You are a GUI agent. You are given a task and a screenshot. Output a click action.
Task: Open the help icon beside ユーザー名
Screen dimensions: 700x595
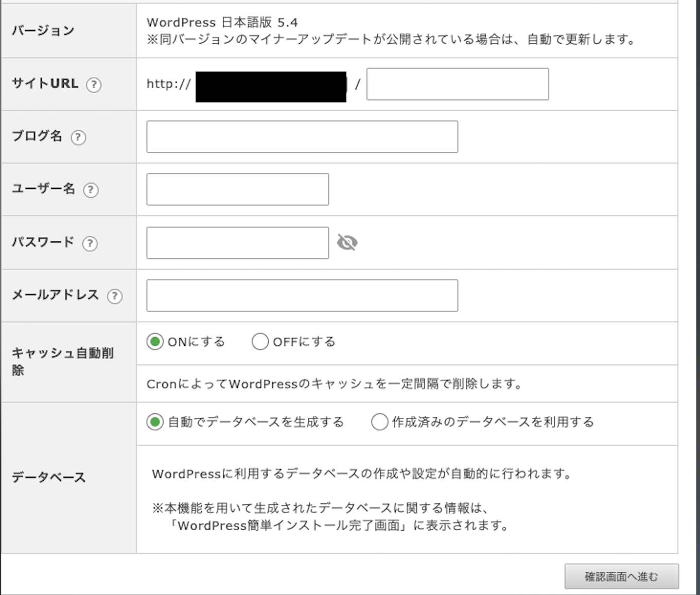pos(91,190)
